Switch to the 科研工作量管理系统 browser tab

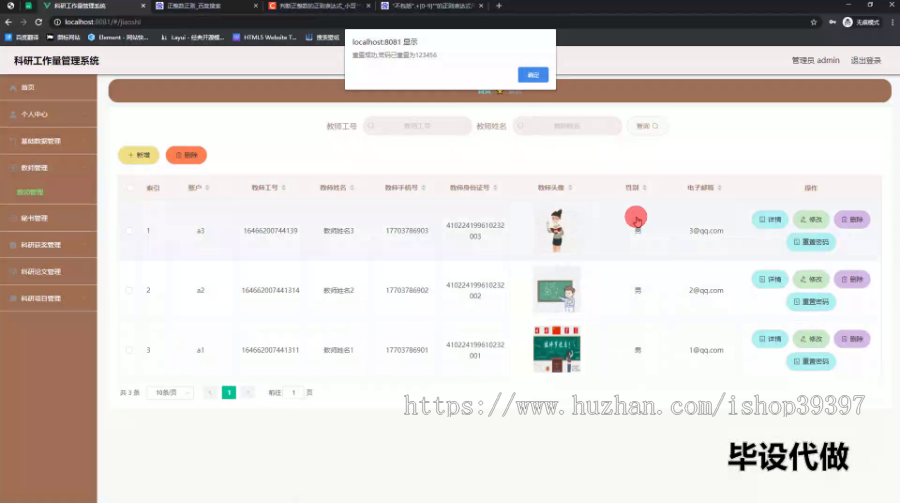coord(92,6)
